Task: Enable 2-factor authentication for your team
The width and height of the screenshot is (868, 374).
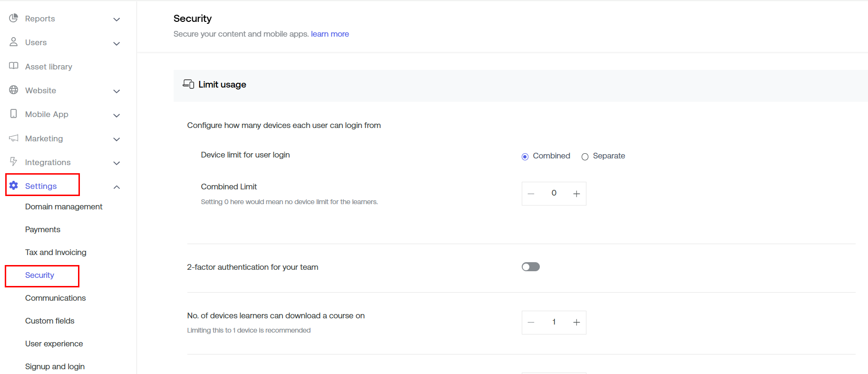Action: [530, 267]
